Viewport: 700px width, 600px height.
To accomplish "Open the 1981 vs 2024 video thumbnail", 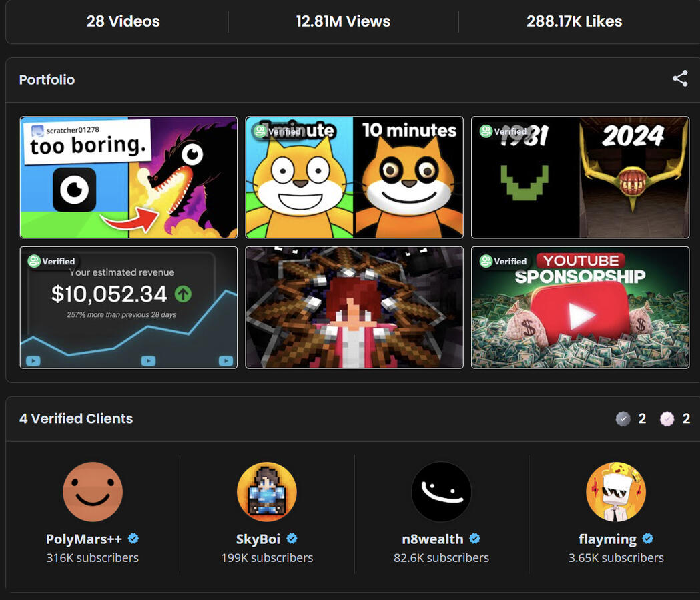I will pos(580,178).
